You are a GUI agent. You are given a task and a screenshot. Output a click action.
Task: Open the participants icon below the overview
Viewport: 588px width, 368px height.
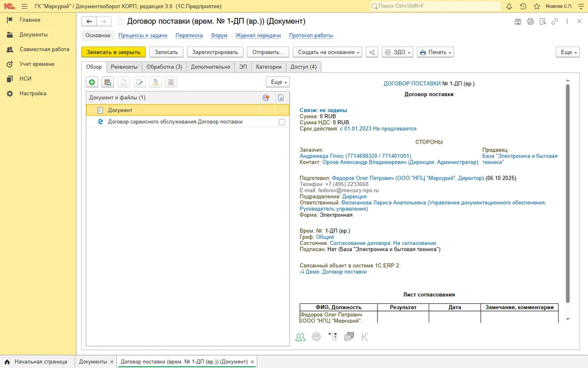coord(300,337)
